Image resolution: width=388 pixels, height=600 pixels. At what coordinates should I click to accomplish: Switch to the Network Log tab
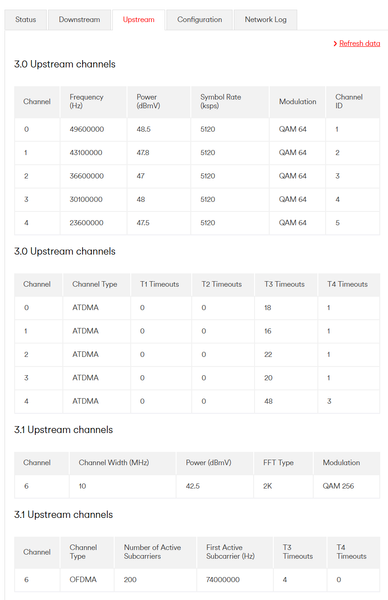coord(266,20)
